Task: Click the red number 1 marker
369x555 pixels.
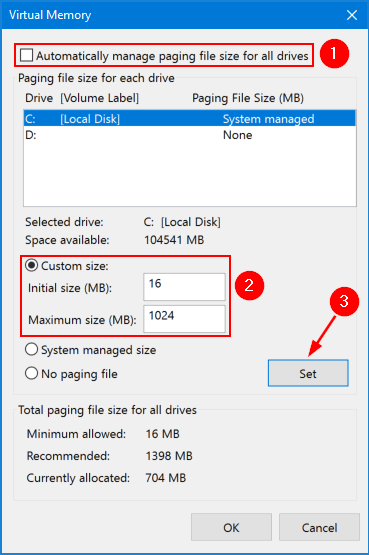Action: (334, 54)
